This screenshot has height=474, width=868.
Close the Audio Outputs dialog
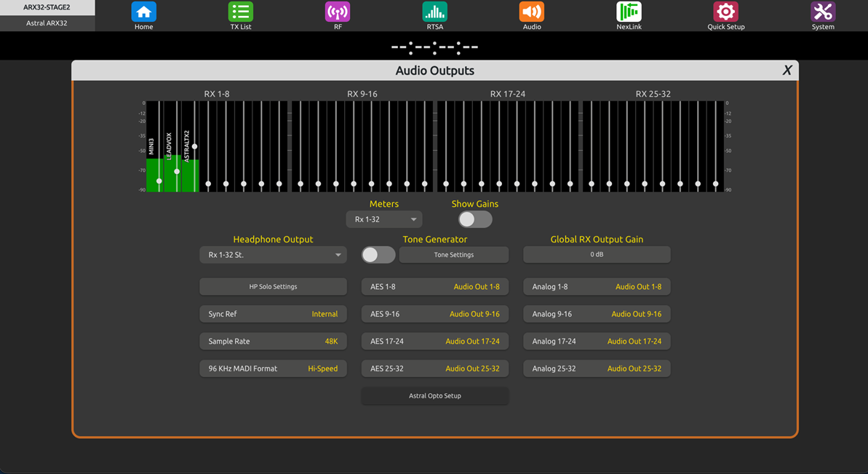787,71
